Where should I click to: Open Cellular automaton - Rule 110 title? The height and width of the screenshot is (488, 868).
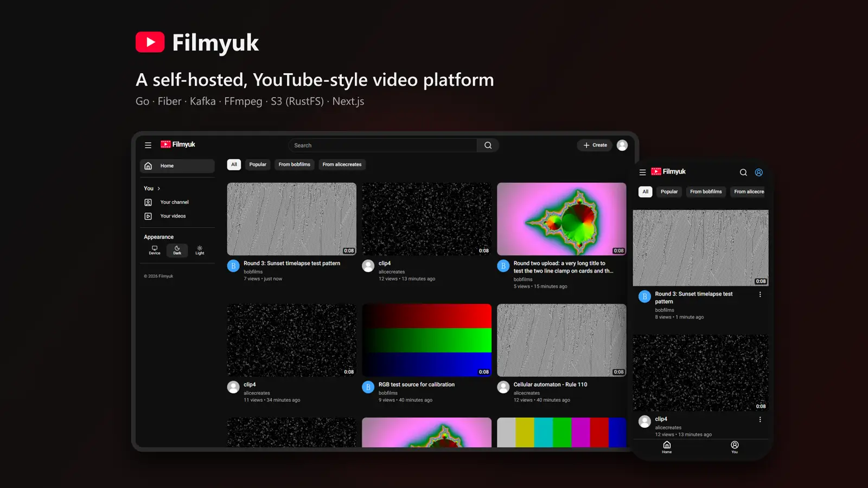[550, 384]
